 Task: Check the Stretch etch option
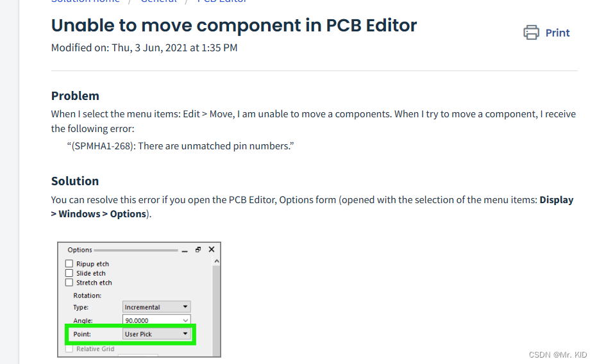[69, 283]
